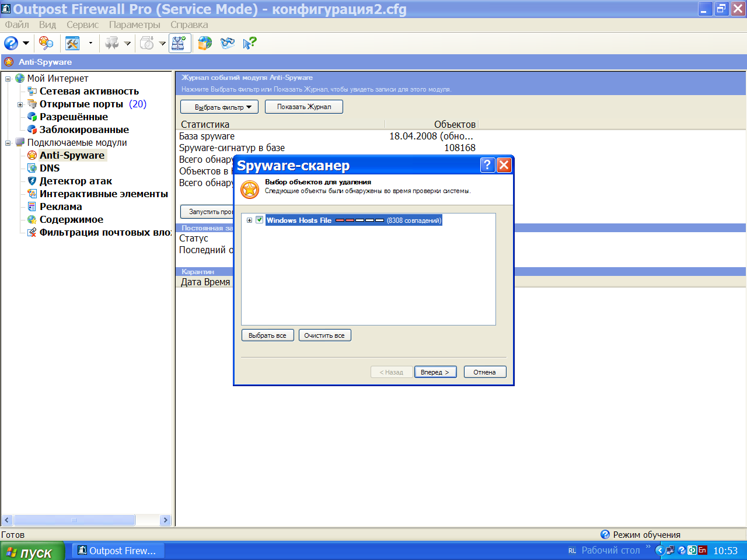This screenshot has height=560, width=747.
Task: Click the binoculars log viewer toolbar icon
Action: pyautogui.click(x=228, y=43)
